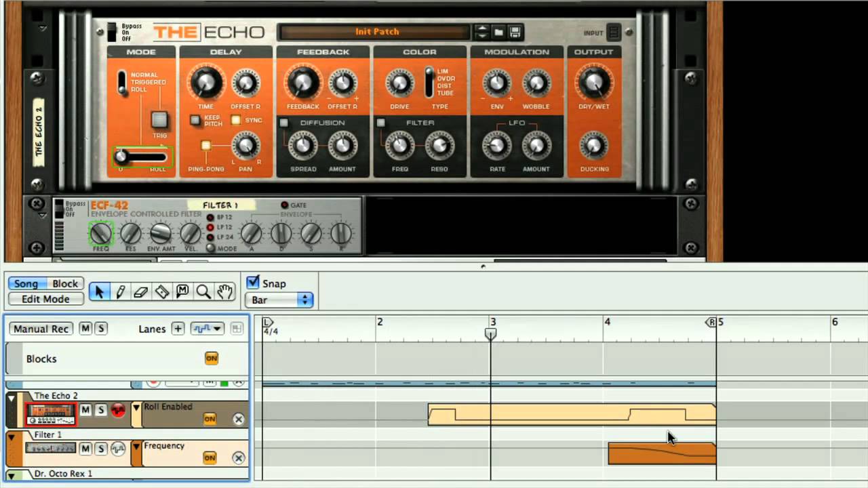Click the song position marker at bar 3
This screenshot has height=488, width=868.
(x=490, y=333)
